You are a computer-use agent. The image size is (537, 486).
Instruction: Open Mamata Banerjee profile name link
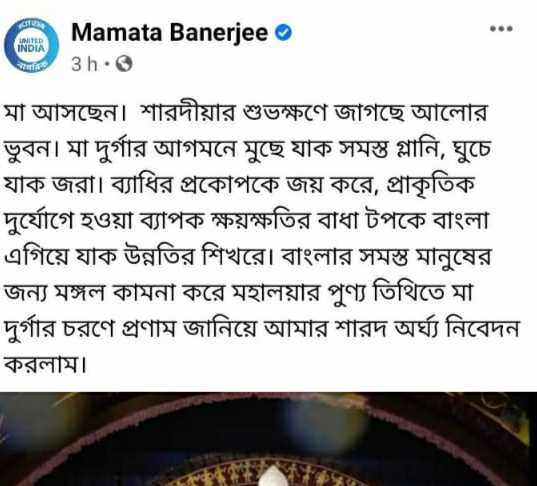tap(170, 33)
